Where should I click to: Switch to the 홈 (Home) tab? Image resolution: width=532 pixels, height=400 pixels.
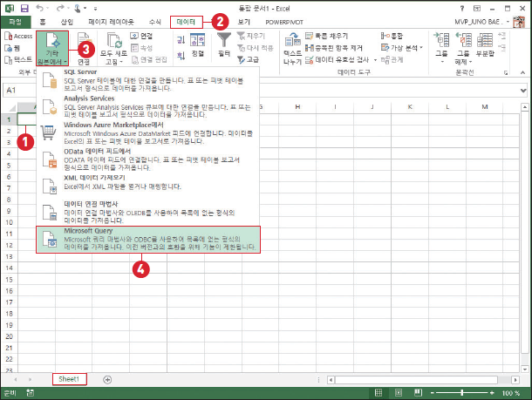43,22
